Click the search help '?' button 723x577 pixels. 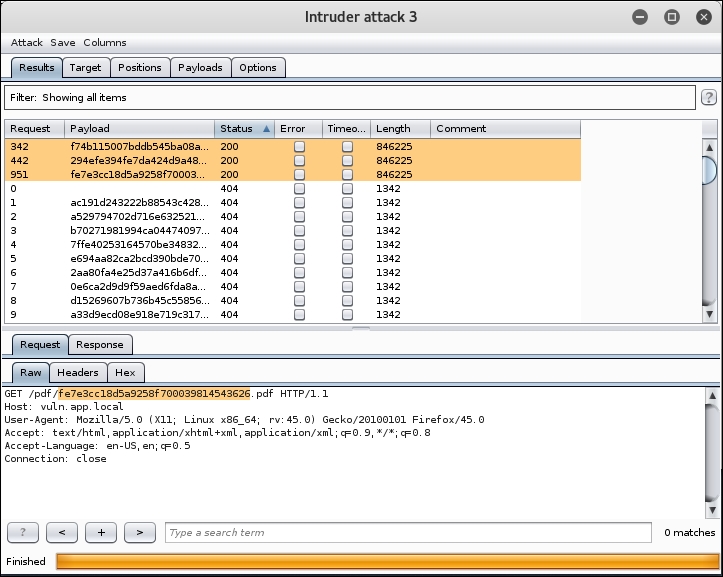[23, 532]
